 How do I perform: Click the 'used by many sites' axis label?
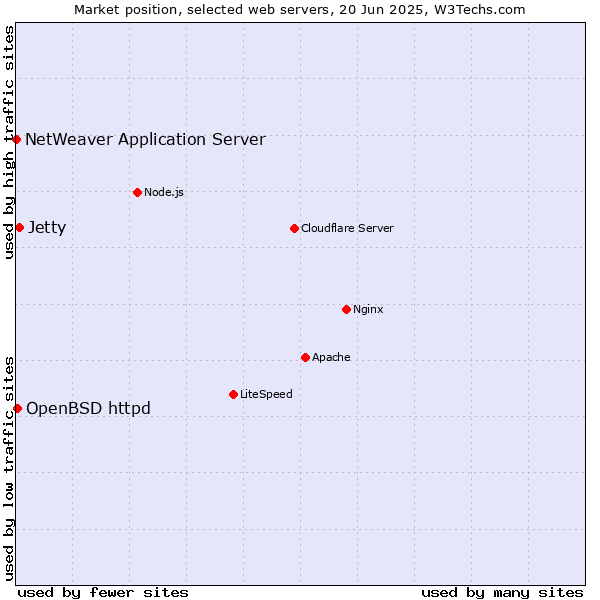click(x=502, y=593)
